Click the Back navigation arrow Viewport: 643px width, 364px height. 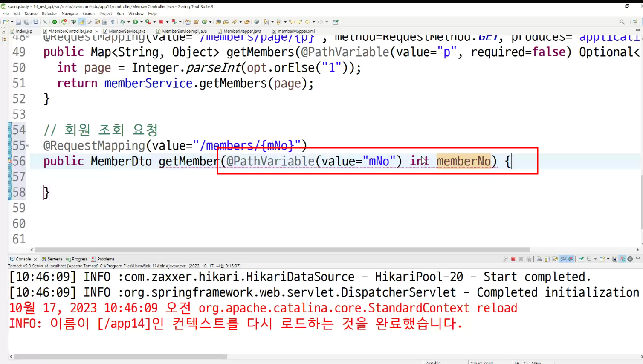point(307,22)
